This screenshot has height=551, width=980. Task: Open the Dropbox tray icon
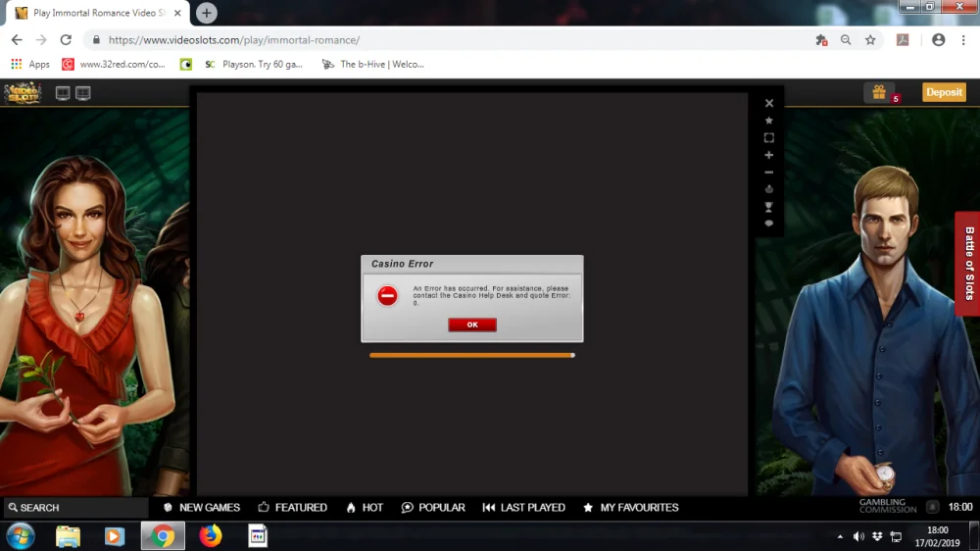pyautogui.click(x=877, y=536)
